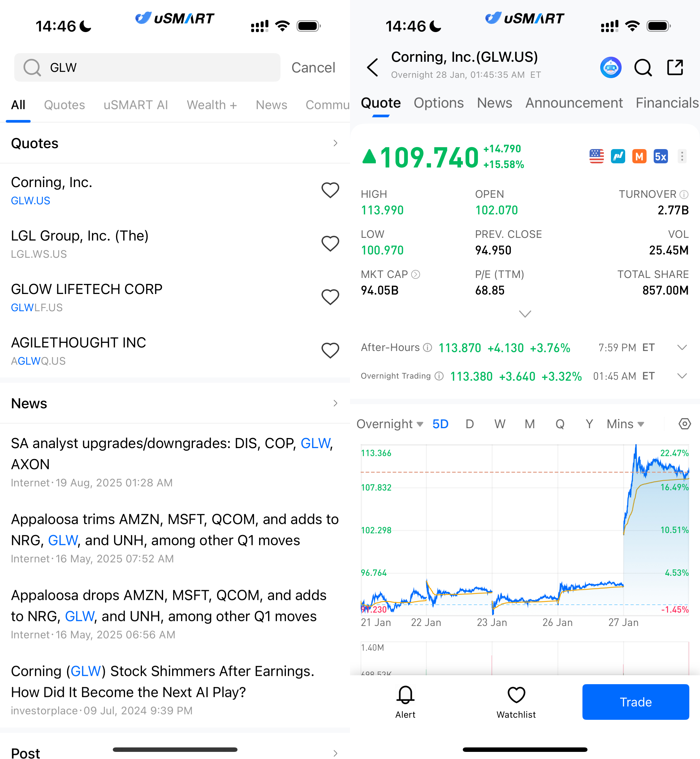Open the Mins interval dropdown

625,424
